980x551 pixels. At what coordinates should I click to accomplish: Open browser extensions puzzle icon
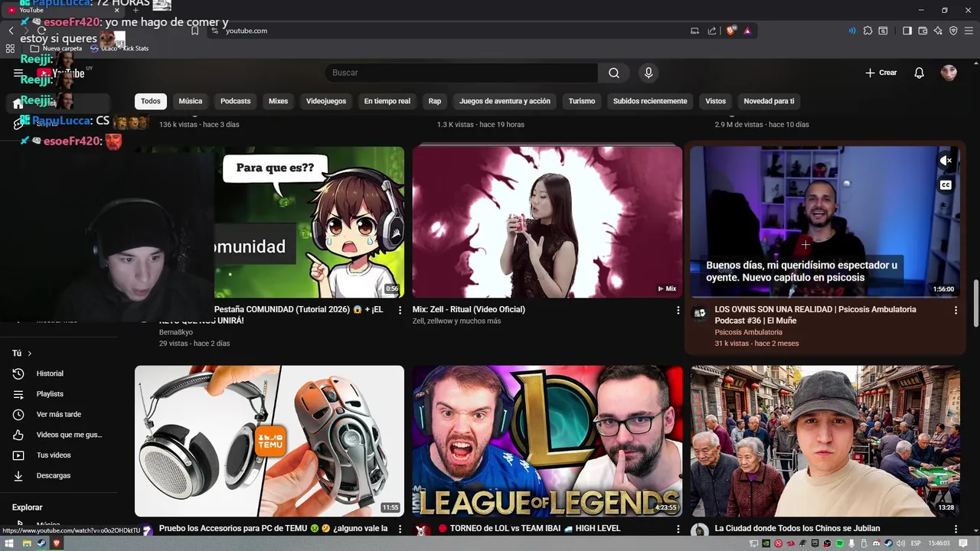[867, 31]
